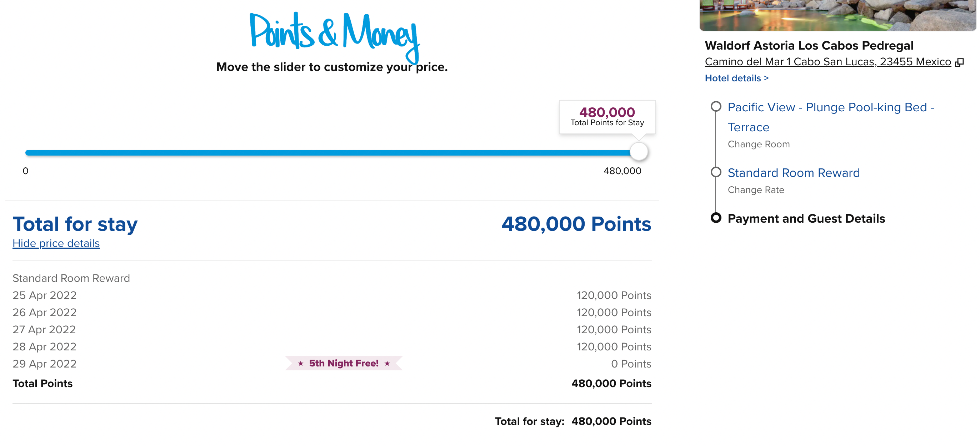
Task: Click the slider handle knob
Action: pyautogui.click(x=639, y=152)
